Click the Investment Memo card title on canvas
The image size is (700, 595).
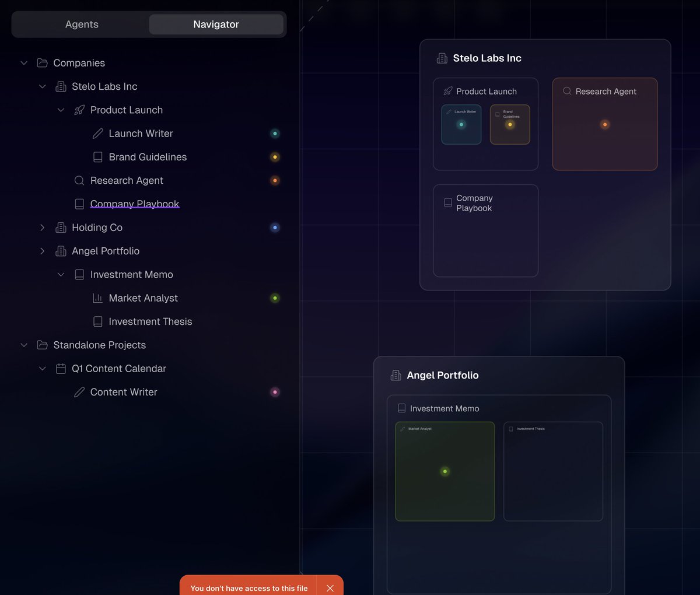tap(444, 408)
